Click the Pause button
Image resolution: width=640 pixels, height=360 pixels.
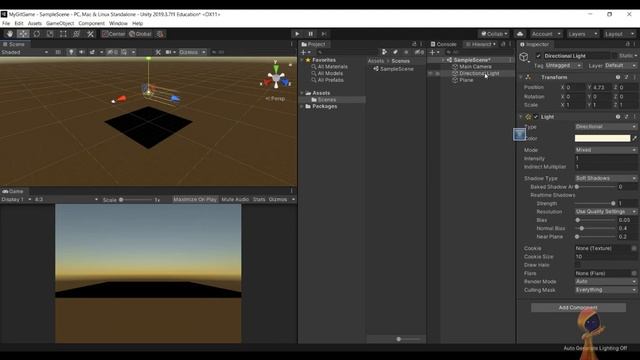[x=311, y=34]
